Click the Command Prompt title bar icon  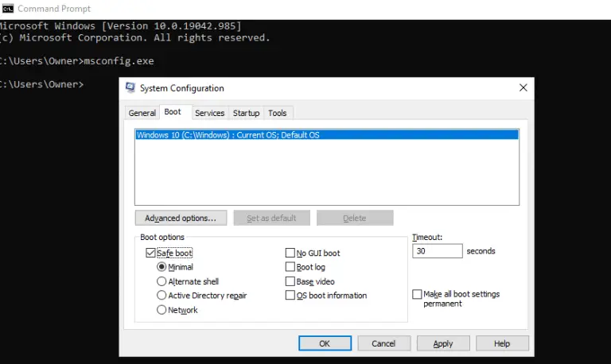(x=7, y=9)
